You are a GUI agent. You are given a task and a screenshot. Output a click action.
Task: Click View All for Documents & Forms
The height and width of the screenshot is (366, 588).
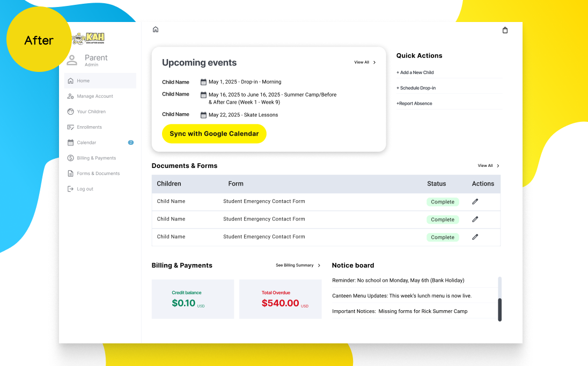pyautogui.click(x=485, y=165)
